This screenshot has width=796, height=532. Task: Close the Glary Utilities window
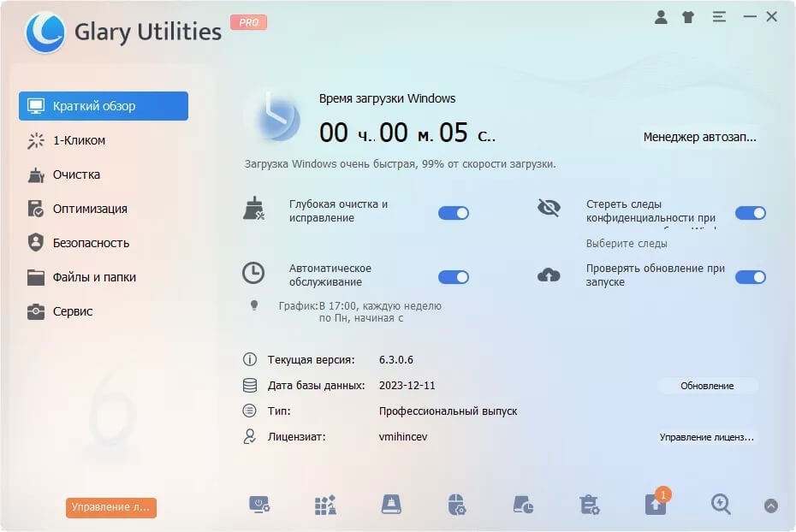pos(772,17)
